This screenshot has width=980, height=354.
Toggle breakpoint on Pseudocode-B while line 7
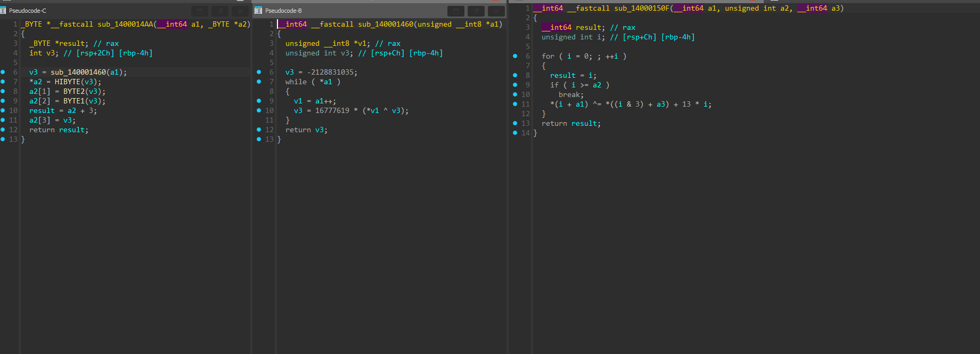coord(259,82)
